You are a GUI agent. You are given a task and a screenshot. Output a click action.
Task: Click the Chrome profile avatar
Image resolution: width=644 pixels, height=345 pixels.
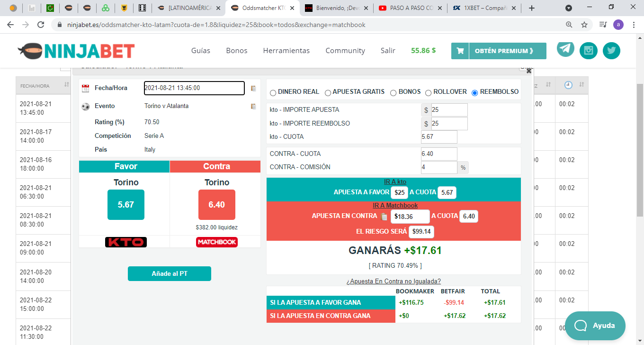(618, 25)
